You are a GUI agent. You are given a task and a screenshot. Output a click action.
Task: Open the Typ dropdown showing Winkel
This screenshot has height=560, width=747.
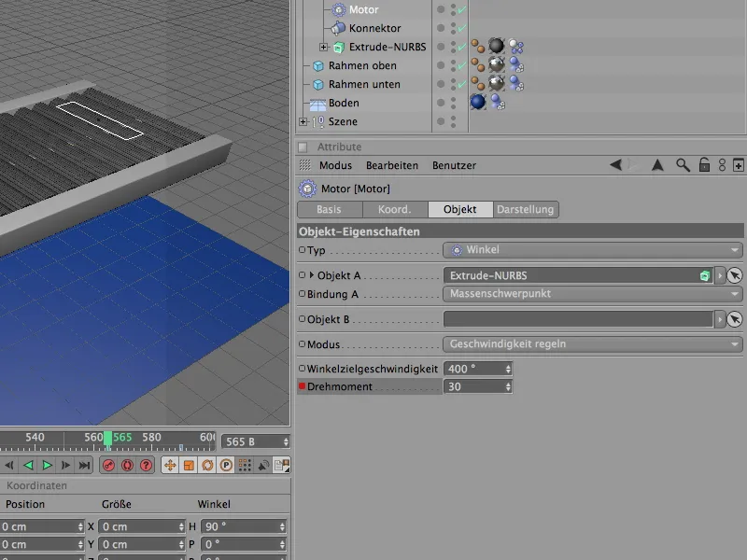tap(592, 250)
